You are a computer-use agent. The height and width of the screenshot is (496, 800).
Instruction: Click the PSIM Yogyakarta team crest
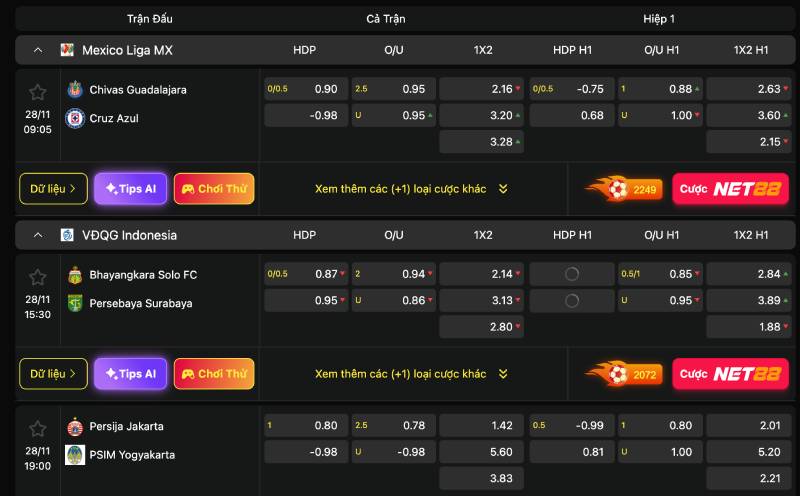coord(74,454)
